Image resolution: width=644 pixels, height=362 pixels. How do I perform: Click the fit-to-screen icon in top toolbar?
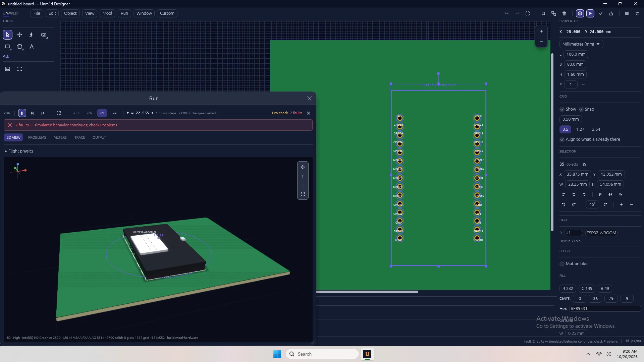click(x=528, y=13)
